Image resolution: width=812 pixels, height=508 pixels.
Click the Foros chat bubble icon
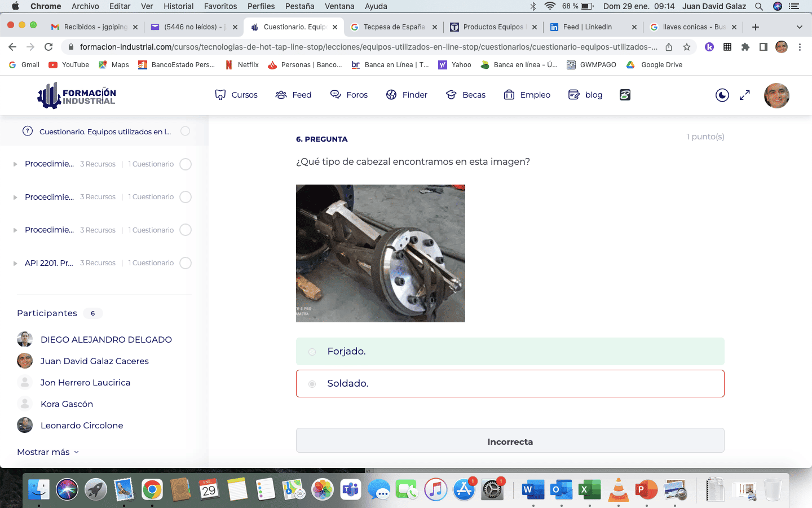coord(336,95)
